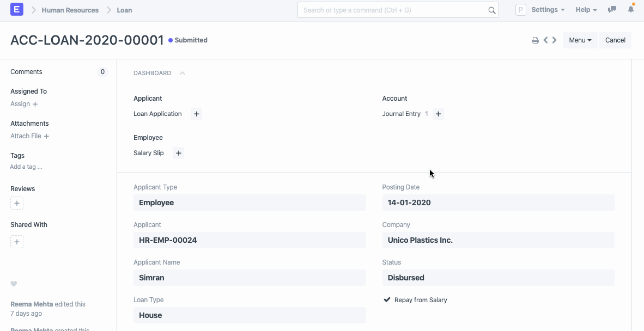Viewport: 644px width, 331px height.
Task: Open the Menu dropdown
Action: pos(580,40)
